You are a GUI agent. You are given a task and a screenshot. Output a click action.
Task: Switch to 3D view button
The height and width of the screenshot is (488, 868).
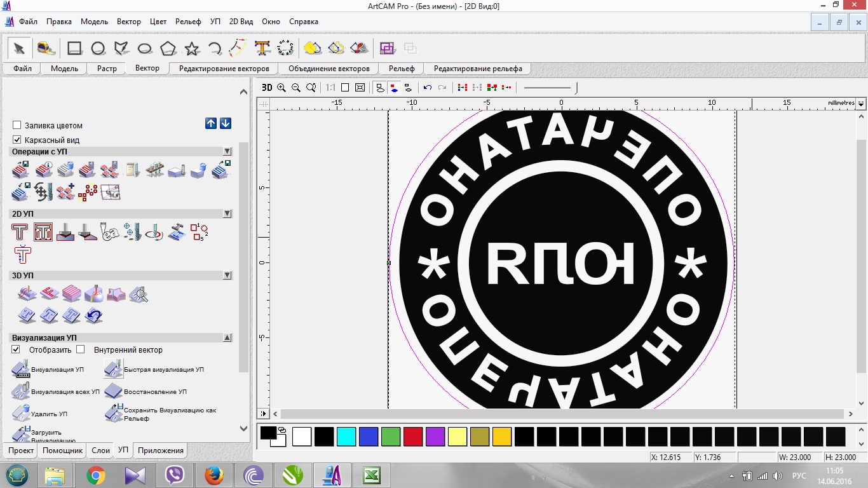pos(267,88)
